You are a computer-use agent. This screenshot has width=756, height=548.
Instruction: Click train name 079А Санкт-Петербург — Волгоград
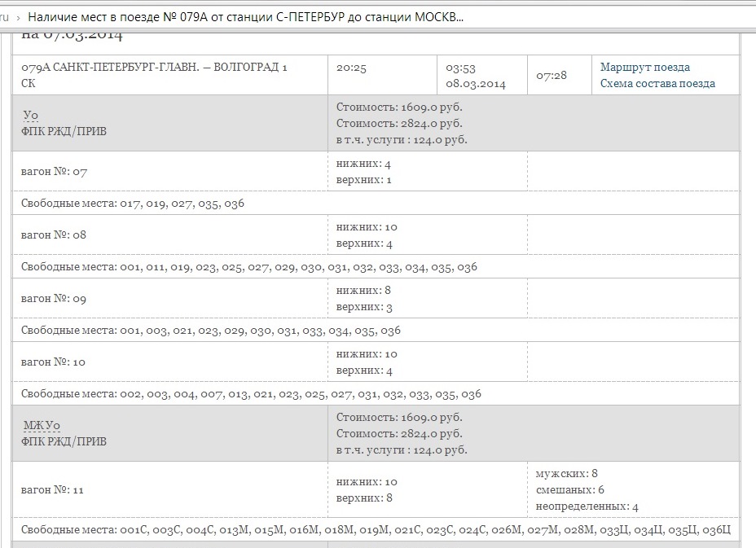(x=154, y=68)
